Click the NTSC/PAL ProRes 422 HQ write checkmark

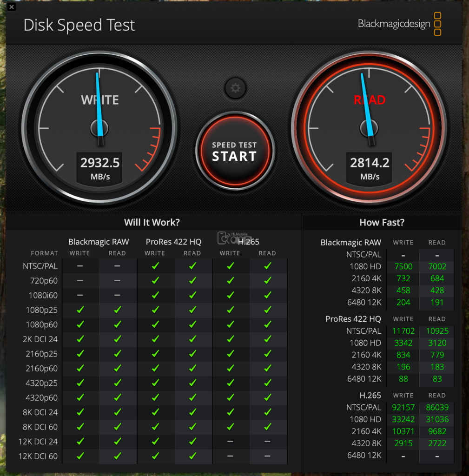click(155, 266)
